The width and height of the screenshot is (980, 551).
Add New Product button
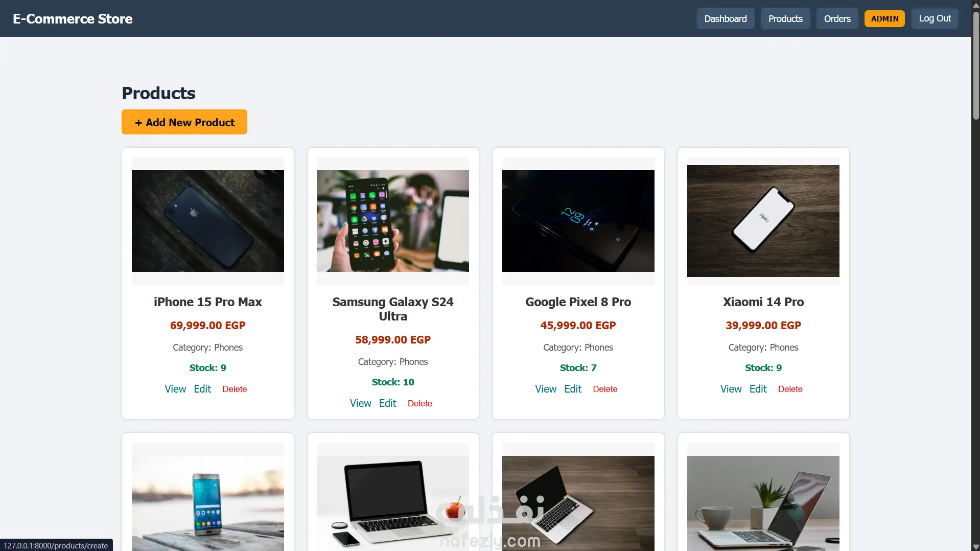184,122
